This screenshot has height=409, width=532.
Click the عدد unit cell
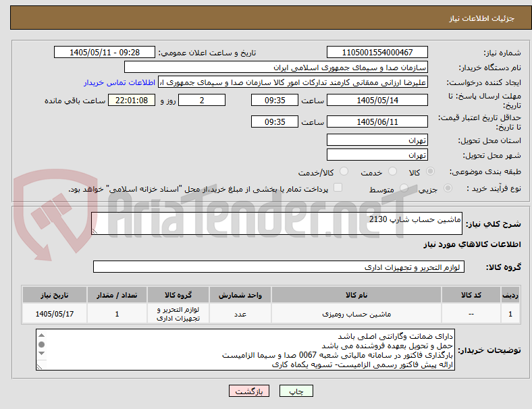tap(240, 314)
